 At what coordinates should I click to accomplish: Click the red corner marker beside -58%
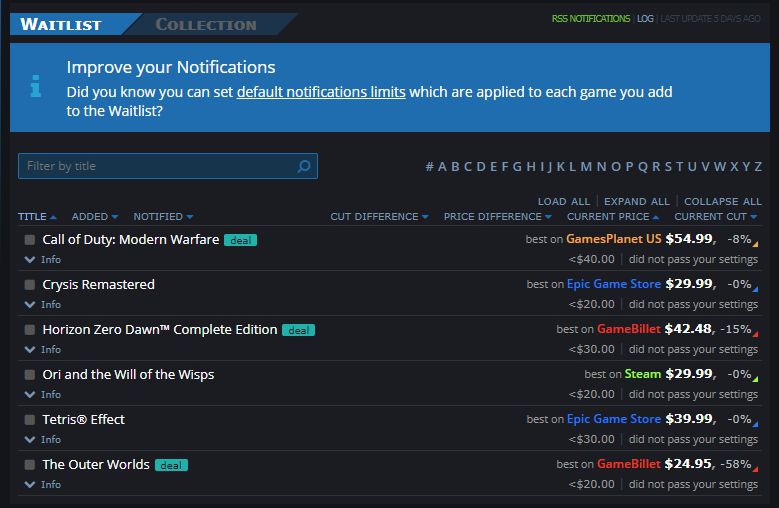point(756,469)
